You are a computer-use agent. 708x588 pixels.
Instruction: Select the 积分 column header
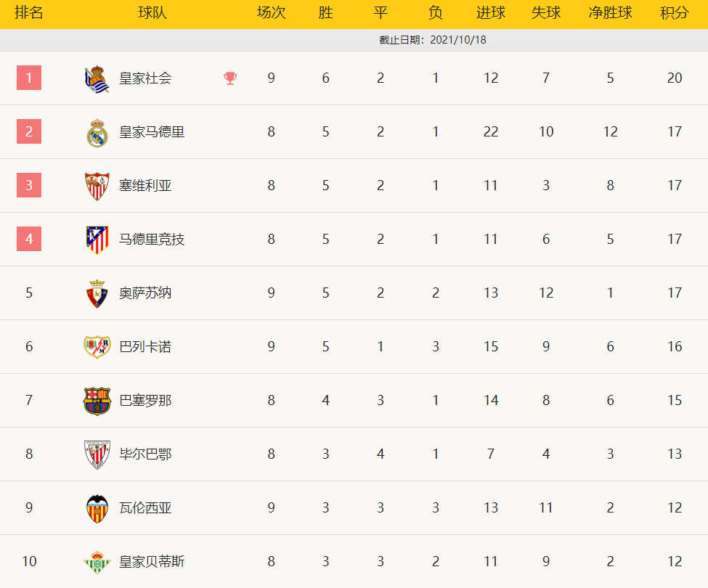675,12
